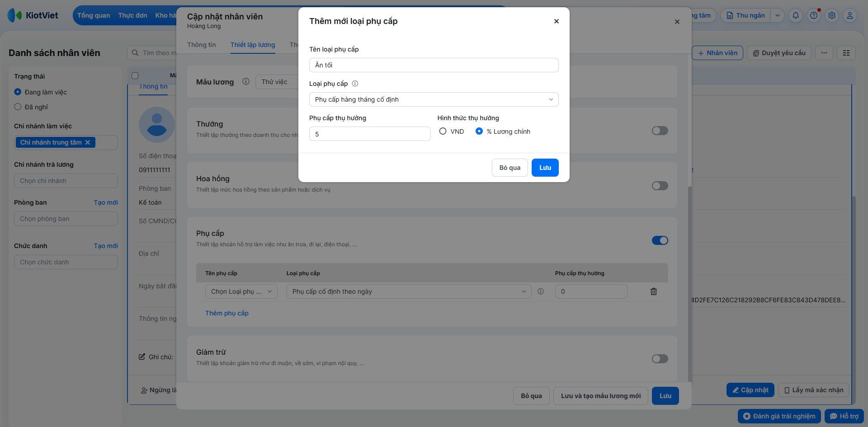Image resolution: width=868 pixels, height=427 pixels.
Task: Click the Thêm phụ cấp link
Action: [227, 313]
